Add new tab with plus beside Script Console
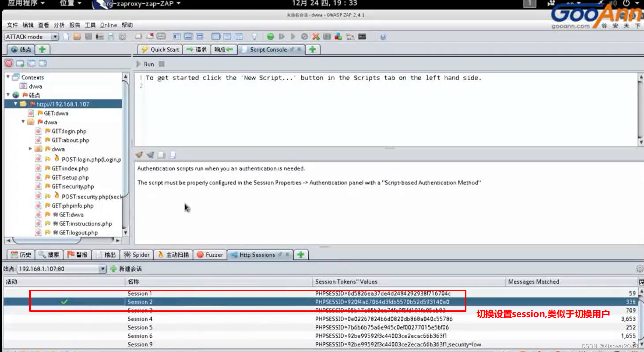This screenshot has height=352, width=644. click(x=312, y=49)
